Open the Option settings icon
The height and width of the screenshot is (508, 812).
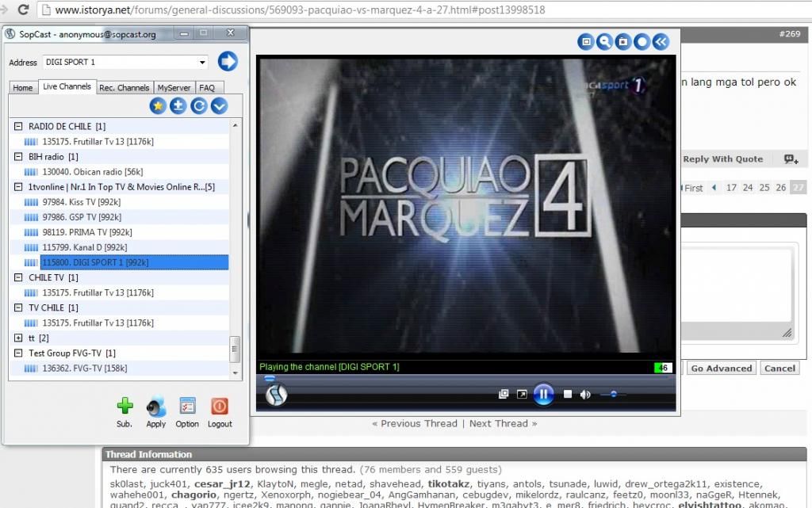187,407
